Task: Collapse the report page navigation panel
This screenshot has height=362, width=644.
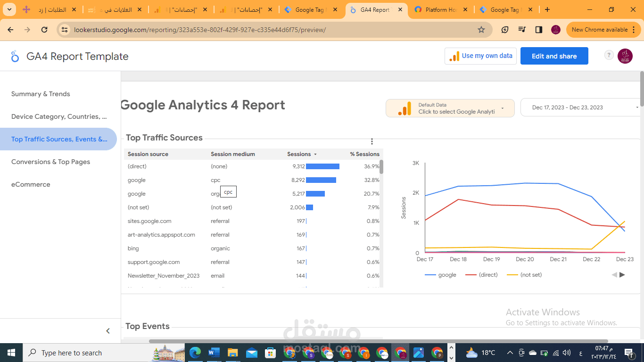Action: coord(108,331)
